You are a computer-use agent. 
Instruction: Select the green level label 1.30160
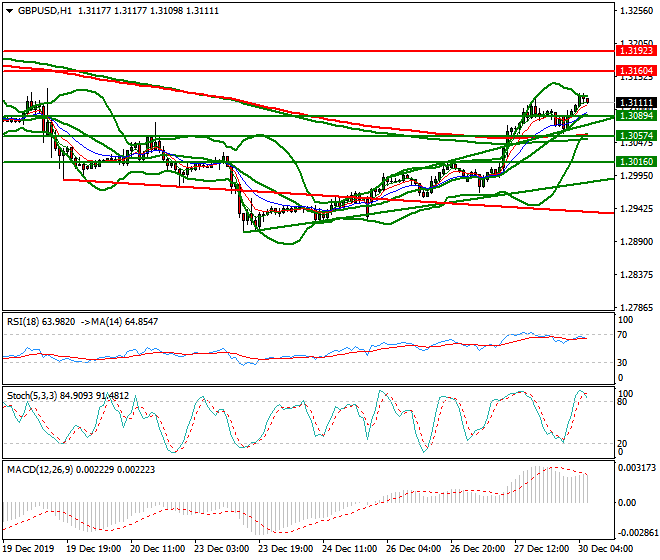click(x=636, y=162)
